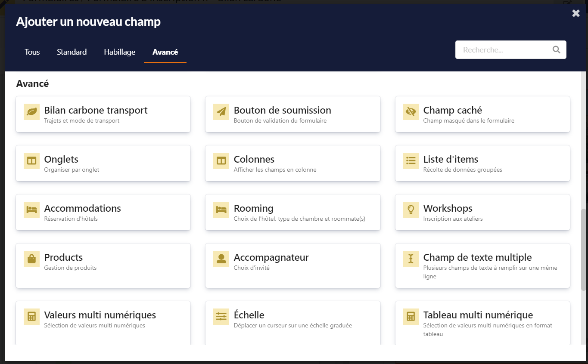The height and width of the screenshot is (364, 588).
Task: Click the person icon for Accompagnateur
Action: tap(221, 259)
